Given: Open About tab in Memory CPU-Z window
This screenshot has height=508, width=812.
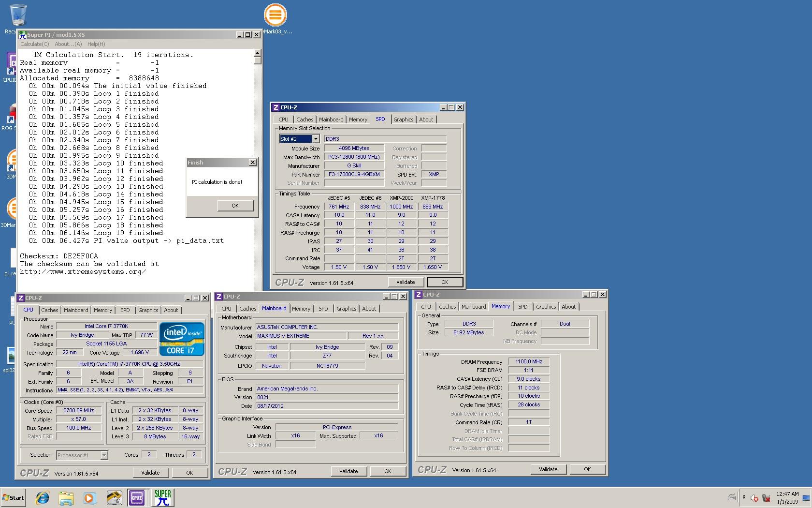Looking at the screenshot, I should click(x=568, y=307).
